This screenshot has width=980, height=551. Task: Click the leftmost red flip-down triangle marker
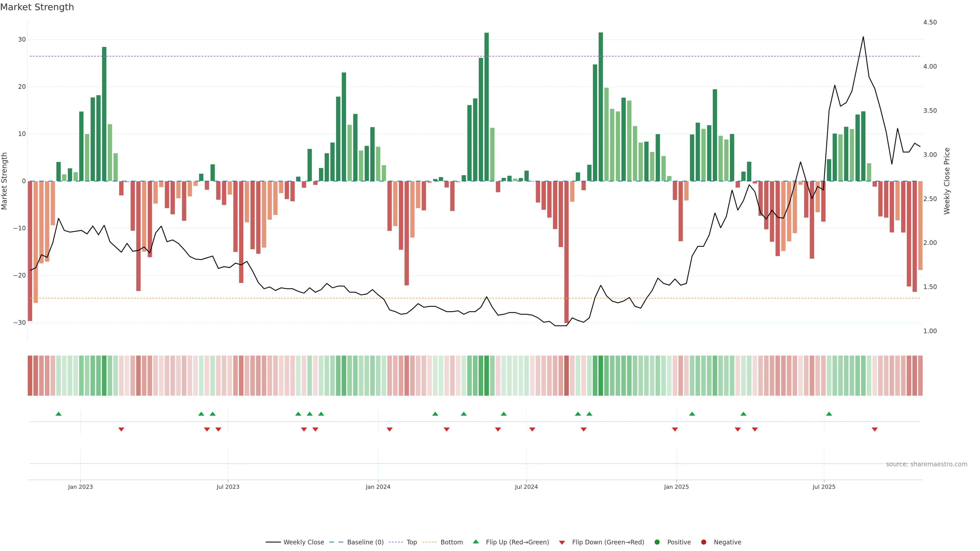pos(121,429)
